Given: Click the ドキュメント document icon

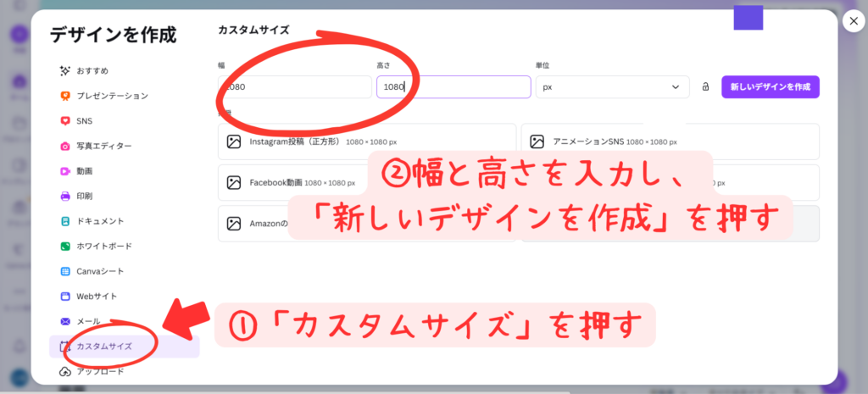Looking at the screenshot, I should [65, 221].
